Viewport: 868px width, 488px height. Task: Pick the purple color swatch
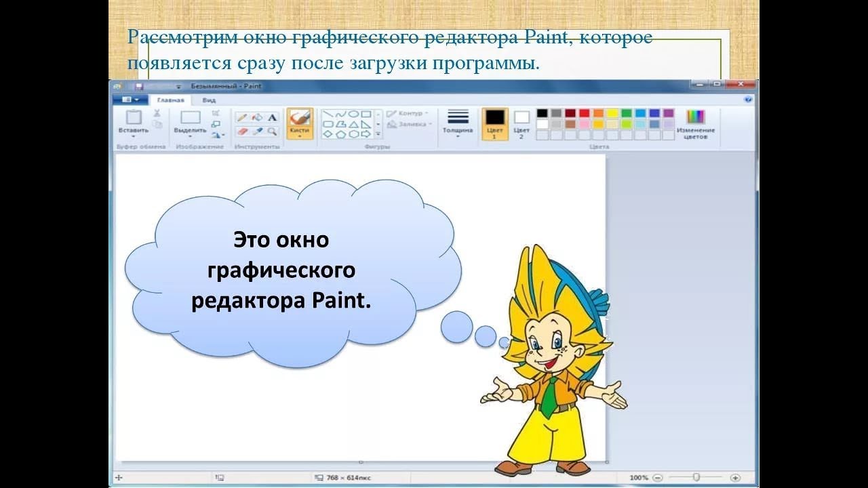pyautogui.click(x=669, y=113)
